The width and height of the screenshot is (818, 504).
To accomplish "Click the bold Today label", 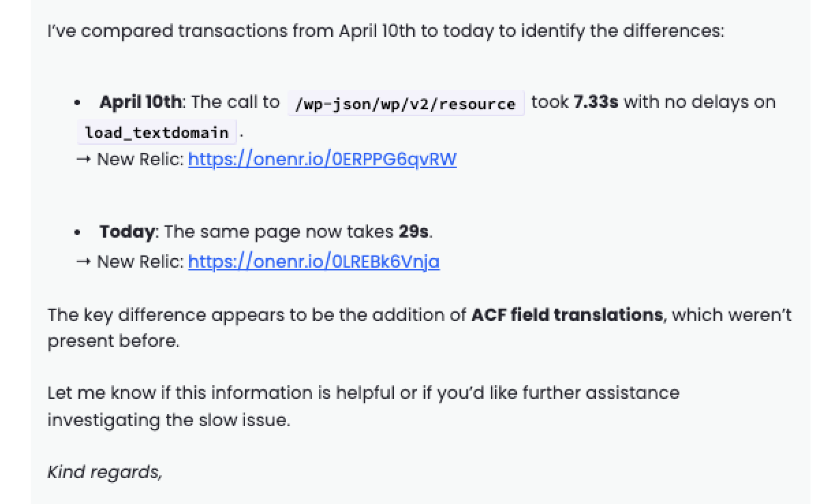I will [x=127, y=232].
